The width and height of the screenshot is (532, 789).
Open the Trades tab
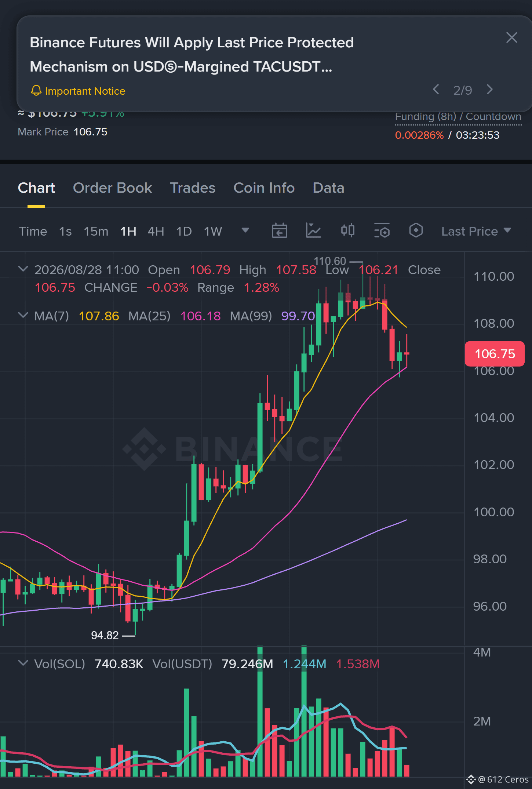click(193, 188)
